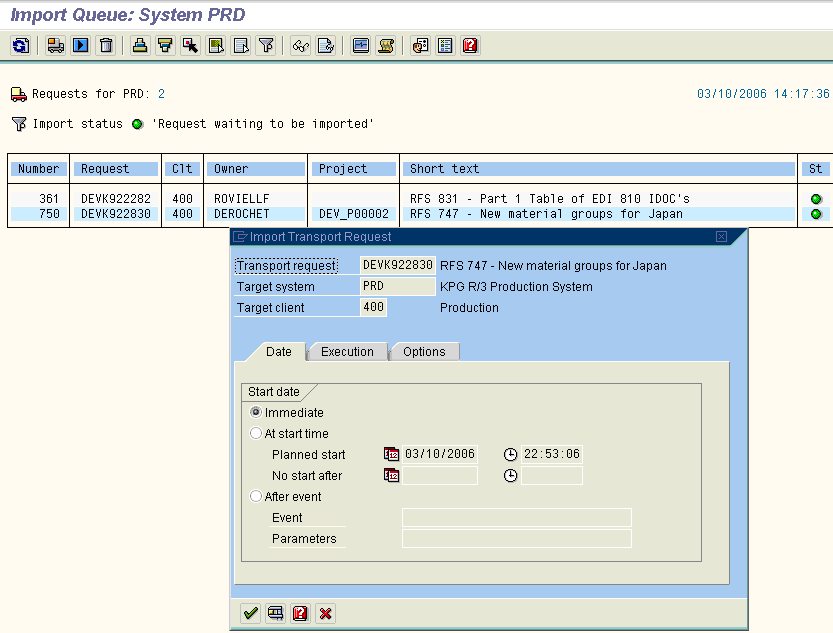Screen dimensions: 833x633
Task: Click the white list-with-arrow toolbar icon
Action: pyautogui.click(x=241, y=46)
